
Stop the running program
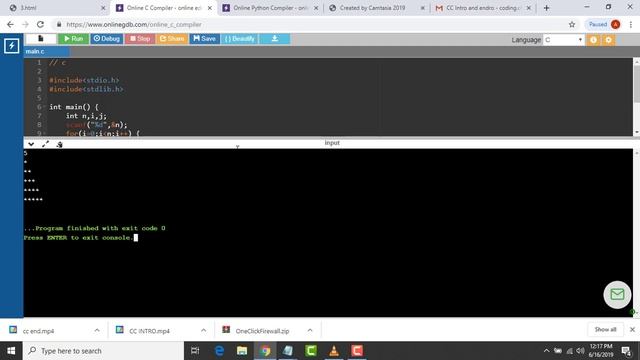coord(140,39)
